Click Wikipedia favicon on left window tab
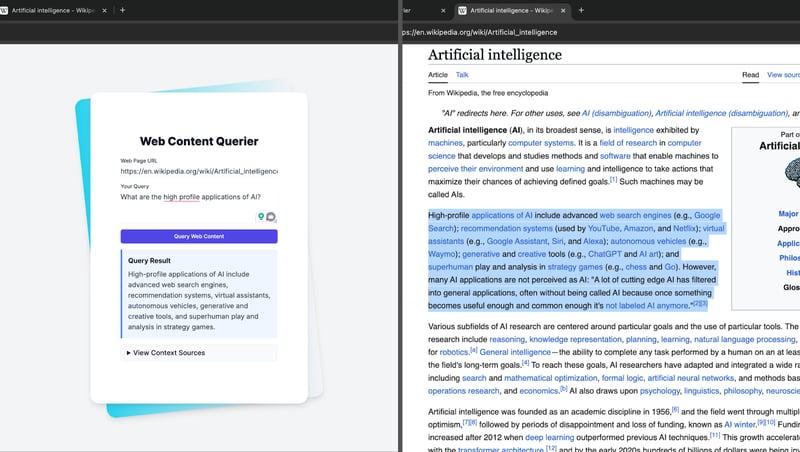 click(x=4, y=10)
